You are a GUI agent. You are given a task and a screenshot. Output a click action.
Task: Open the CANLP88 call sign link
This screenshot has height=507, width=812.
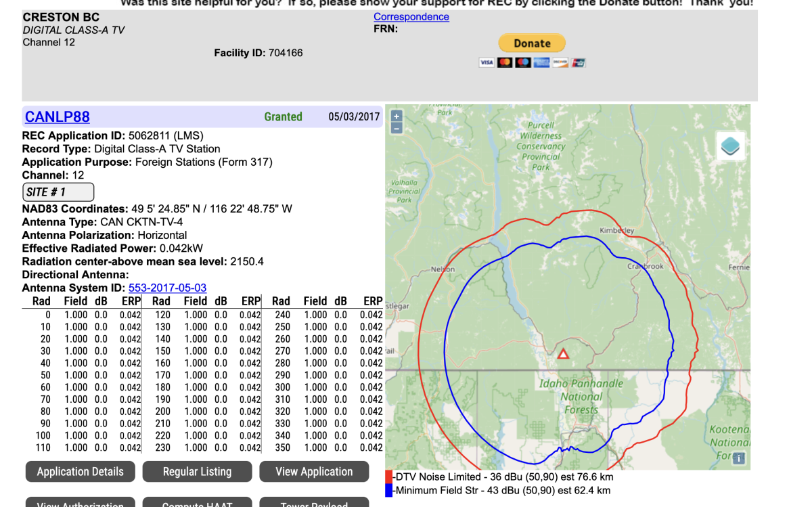pos(58,116)
